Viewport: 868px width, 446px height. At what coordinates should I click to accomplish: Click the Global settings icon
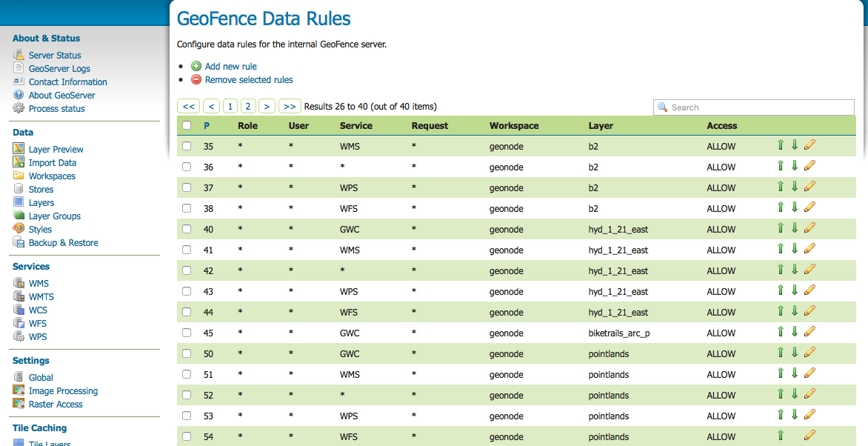[x=19, y=377]
